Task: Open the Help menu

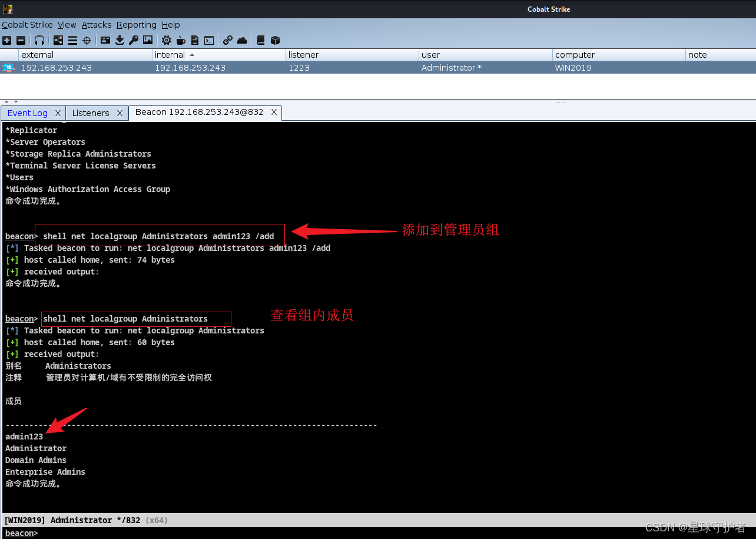Action: [x=171, y=25]
